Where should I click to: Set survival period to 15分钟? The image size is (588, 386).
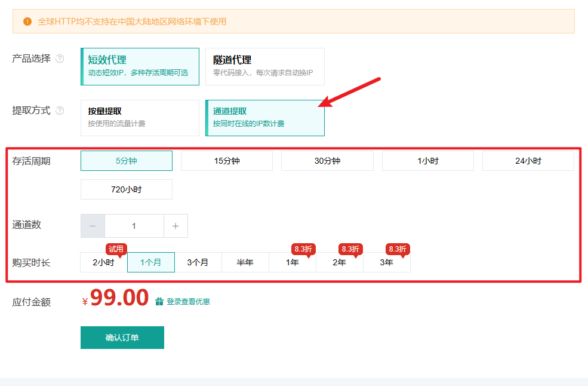pos(227,161)
